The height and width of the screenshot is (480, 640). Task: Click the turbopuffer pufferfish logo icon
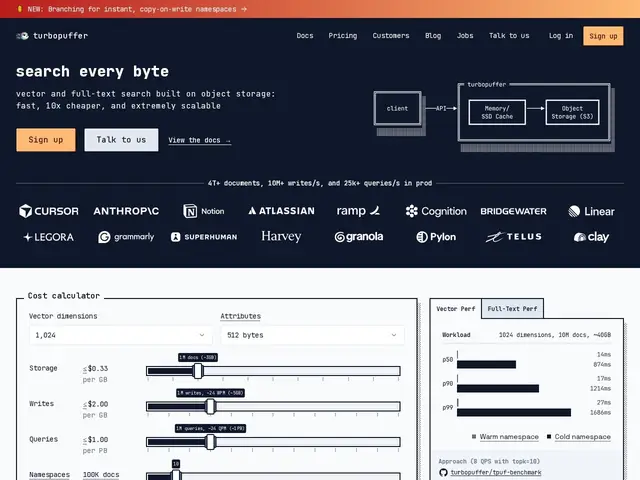coord(22,36)
